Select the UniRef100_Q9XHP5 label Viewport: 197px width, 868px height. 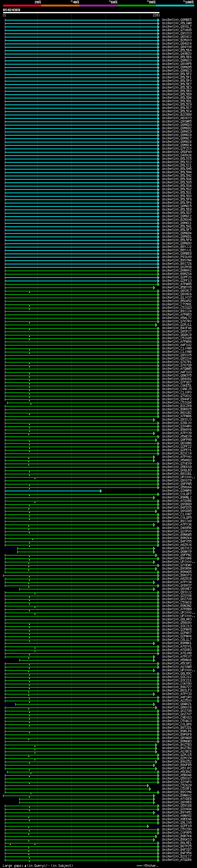pos(177,64)
